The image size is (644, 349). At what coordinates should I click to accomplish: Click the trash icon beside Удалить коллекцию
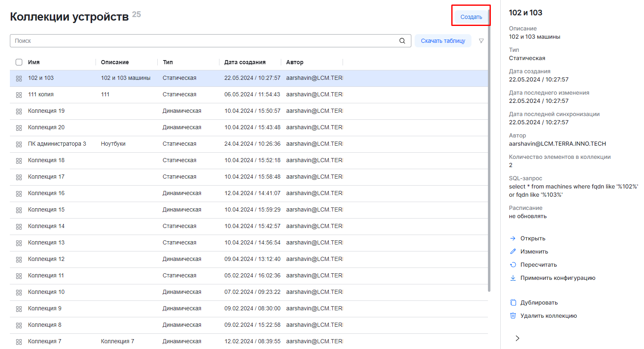513,316
